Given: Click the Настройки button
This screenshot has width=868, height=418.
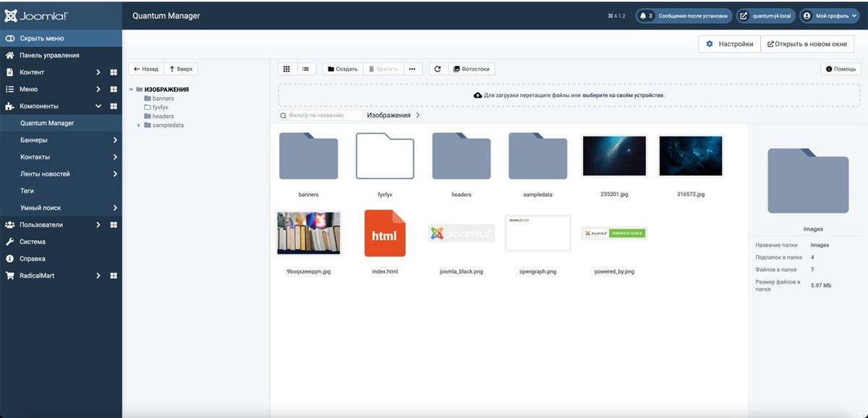Looking at the screenshot, I should [729, 44].
